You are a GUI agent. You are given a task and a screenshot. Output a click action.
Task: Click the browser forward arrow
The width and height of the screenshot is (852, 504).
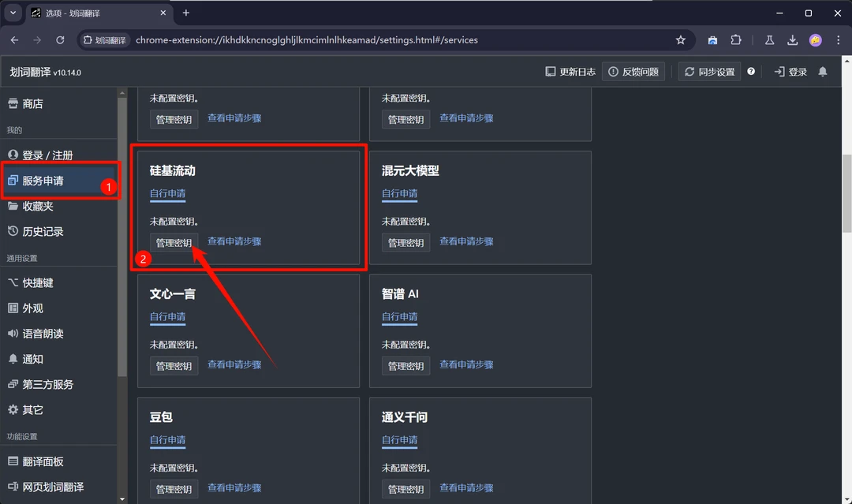click(37, 40)
